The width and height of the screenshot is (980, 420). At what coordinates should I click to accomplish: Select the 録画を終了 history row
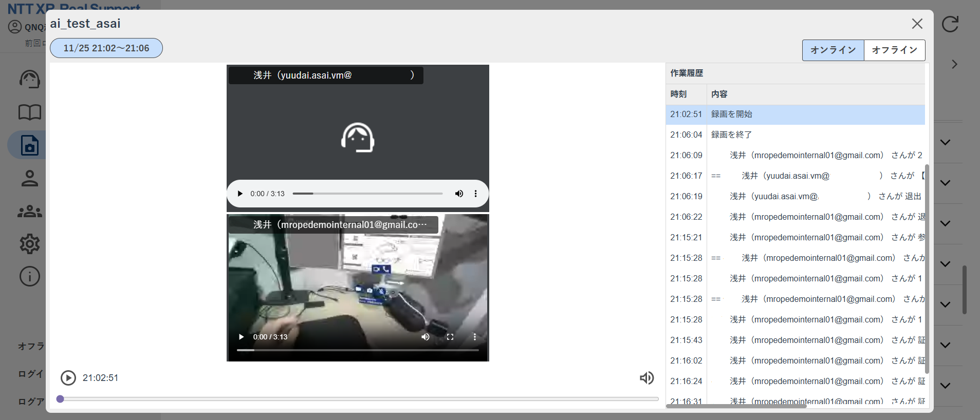(x=795, y=135)
